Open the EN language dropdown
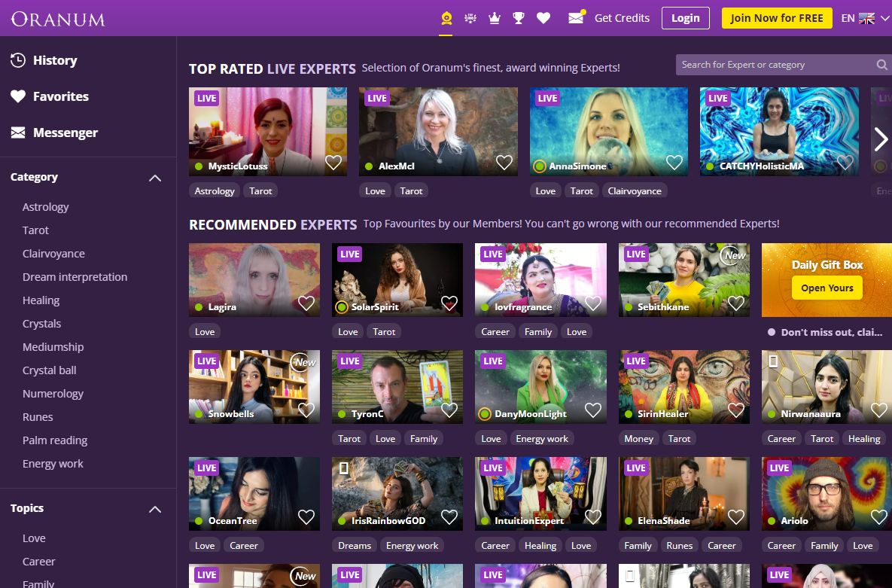The width and height of the screenshot is (892, 588). [865, 18]
